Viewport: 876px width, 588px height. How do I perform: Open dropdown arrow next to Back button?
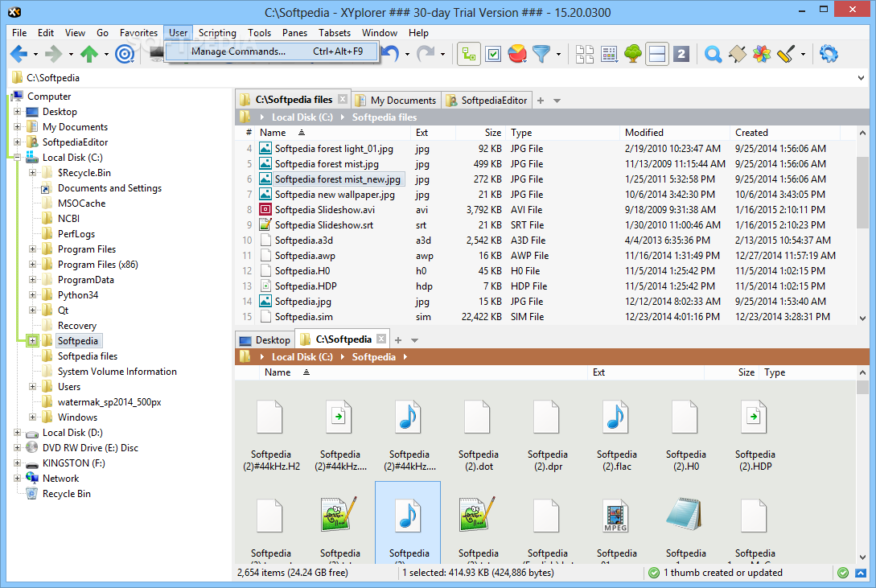35,55
